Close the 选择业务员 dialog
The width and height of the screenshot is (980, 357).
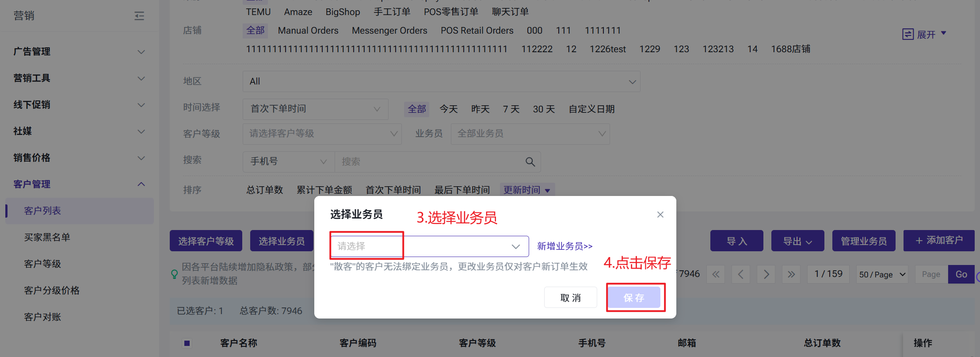click(x=660, y=215)
